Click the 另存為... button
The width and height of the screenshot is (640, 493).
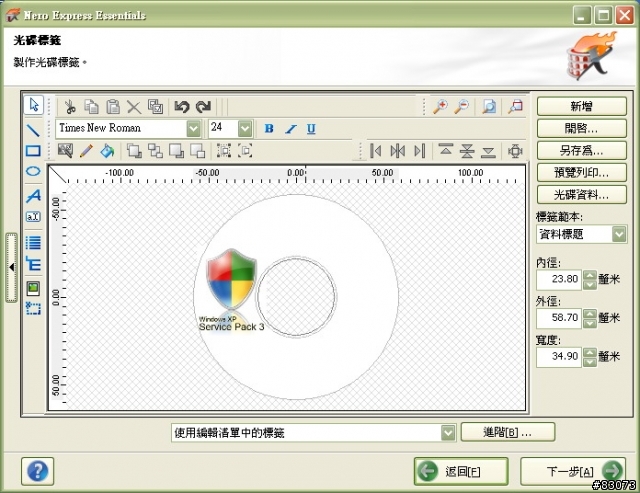(582, 151)
